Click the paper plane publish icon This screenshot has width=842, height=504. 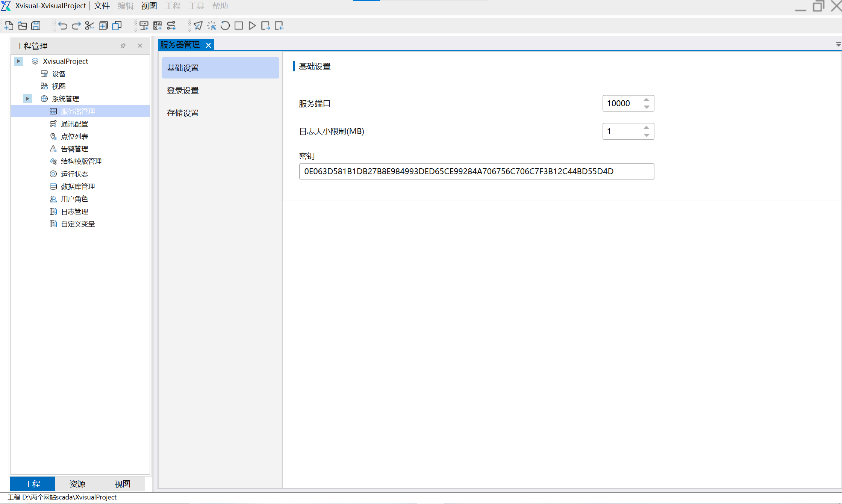pyautogui.click(x=198, y=26)
